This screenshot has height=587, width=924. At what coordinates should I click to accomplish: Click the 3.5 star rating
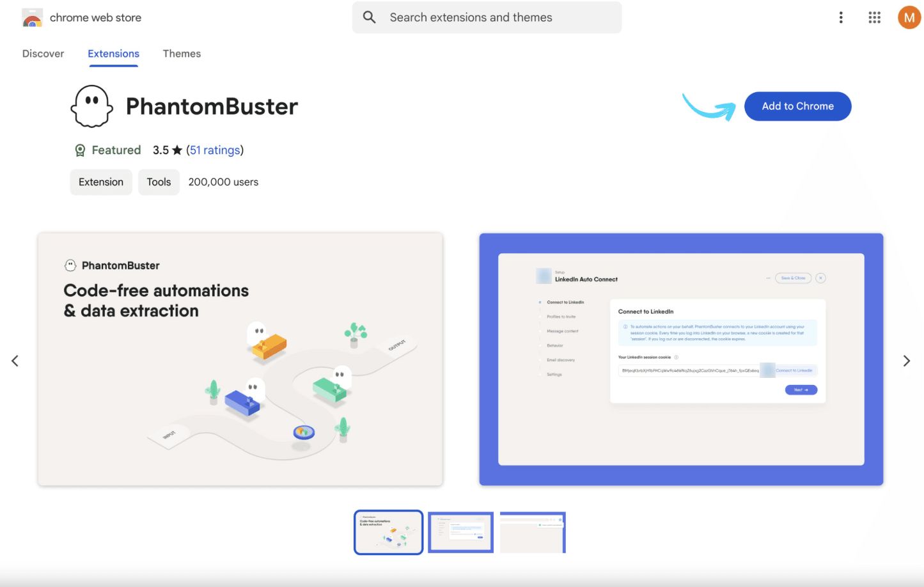168,150
